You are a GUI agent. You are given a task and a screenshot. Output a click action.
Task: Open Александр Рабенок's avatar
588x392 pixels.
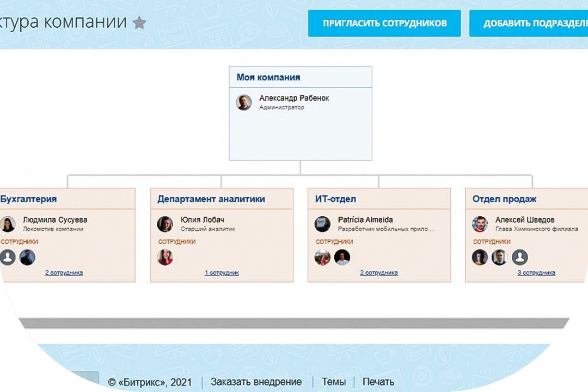243,102
